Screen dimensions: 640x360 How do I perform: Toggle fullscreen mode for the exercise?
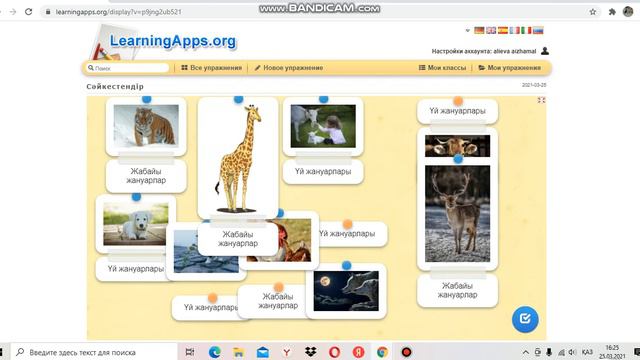click(x=542, y=100)
